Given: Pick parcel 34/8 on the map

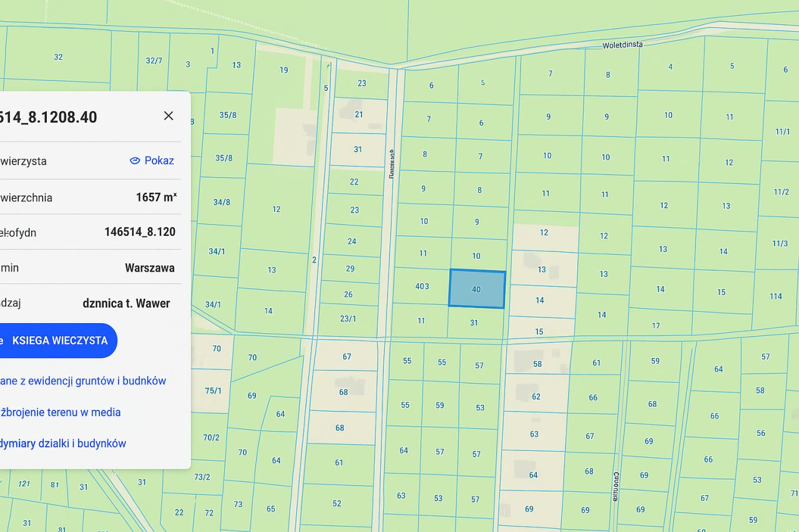Looking at the screenshot, I should click(x=222, y=202).
